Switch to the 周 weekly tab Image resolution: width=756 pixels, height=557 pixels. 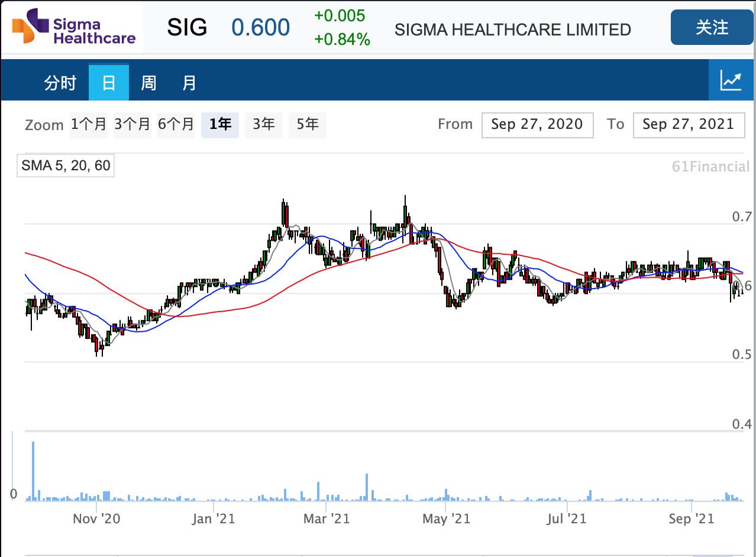tap(148, 83)
